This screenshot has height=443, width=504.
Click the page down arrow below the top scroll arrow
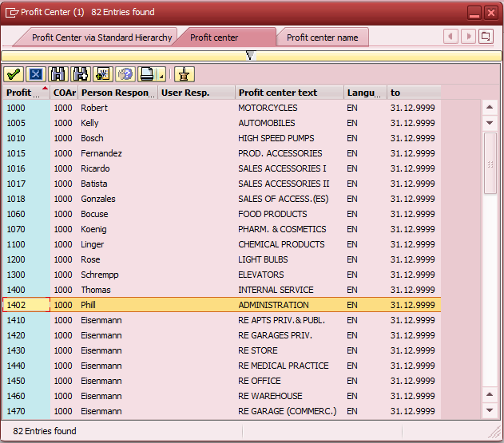point(490,123)
